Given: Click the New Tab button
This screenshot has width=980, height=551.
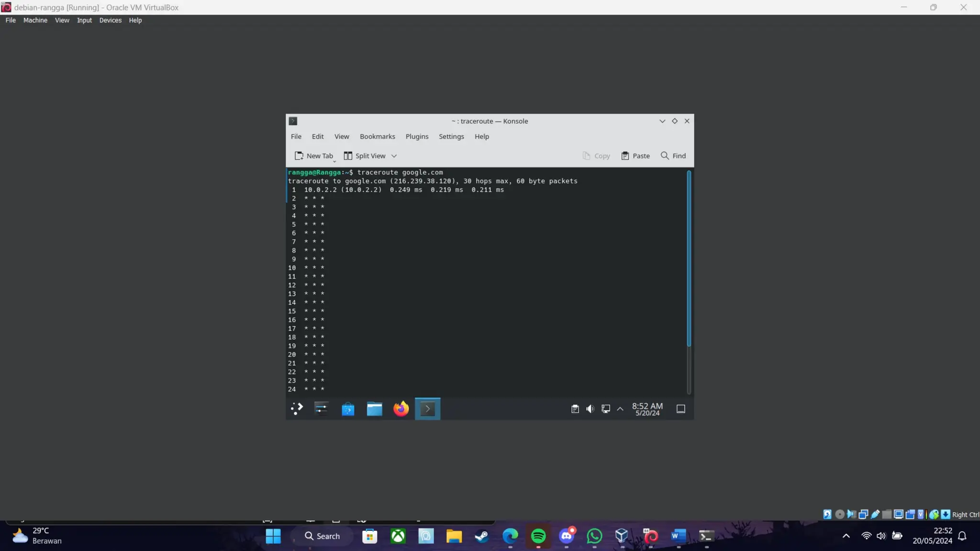Looking at the screenshot, I should point(314,156).
